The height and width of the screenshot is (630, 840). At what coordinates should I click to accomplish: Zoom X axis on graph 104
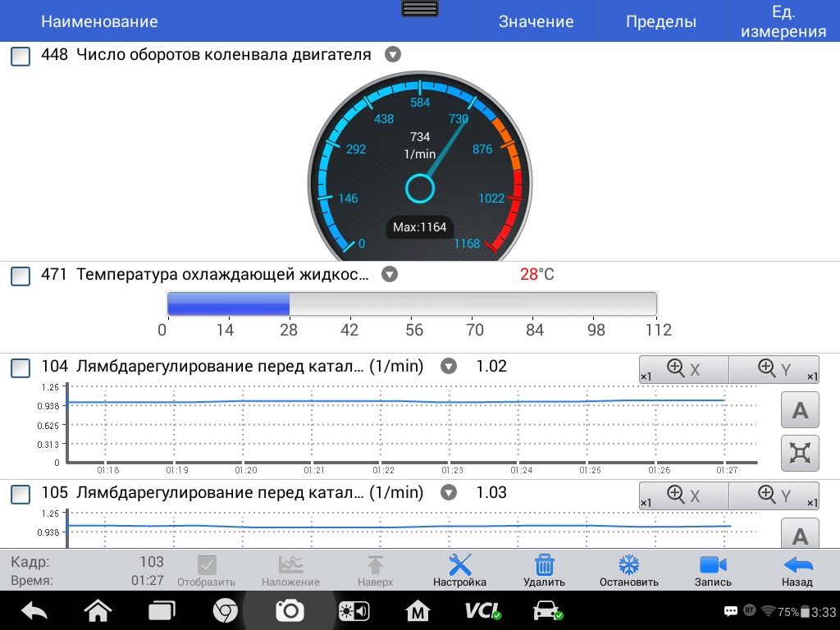683,370
